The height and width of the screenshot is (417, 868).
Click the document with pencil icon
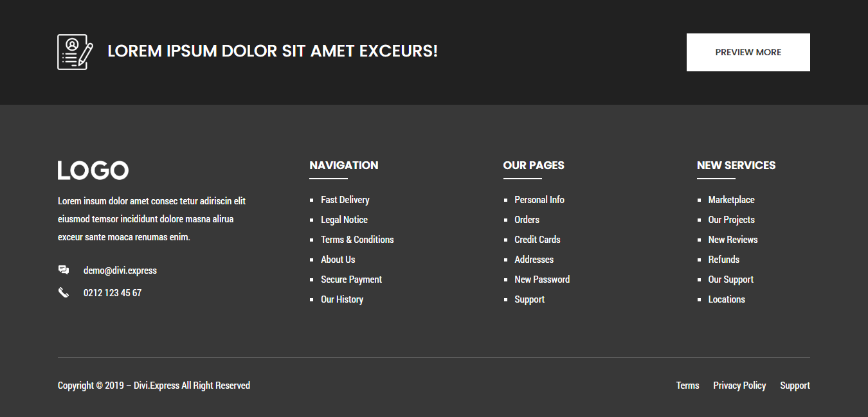coord(75,52)
